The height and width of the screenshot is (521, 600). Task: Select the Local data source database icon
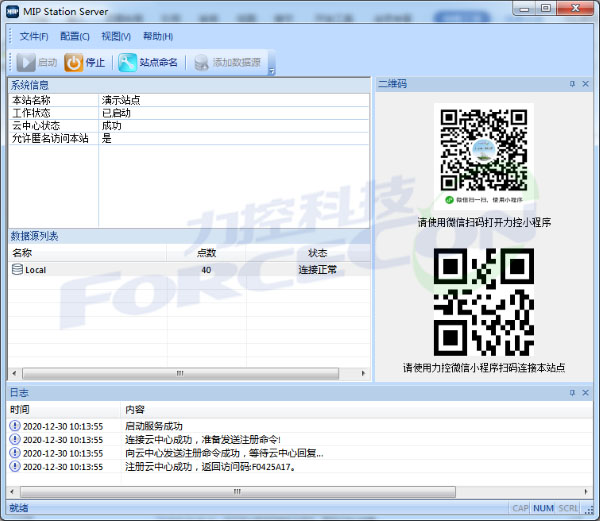point(17,269)
